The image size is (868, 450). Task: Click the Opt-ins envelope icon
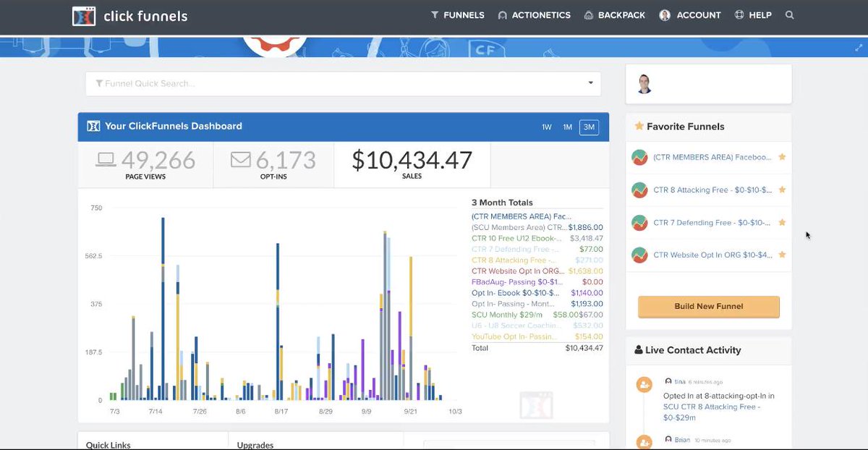pos(239,158)
